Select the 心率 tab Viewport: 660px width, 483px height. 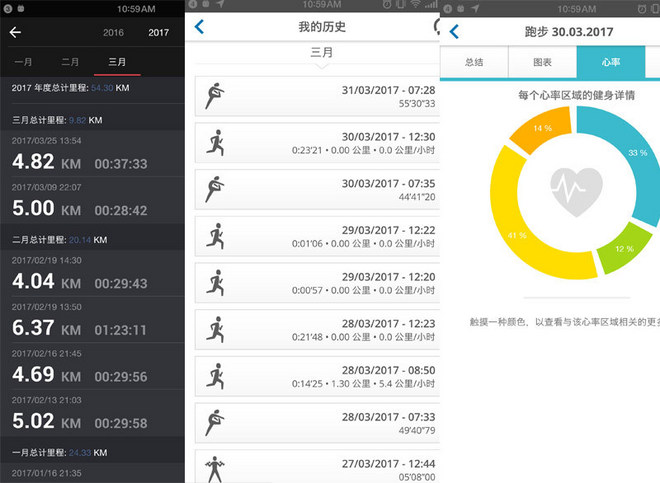(x=611, y=62)
